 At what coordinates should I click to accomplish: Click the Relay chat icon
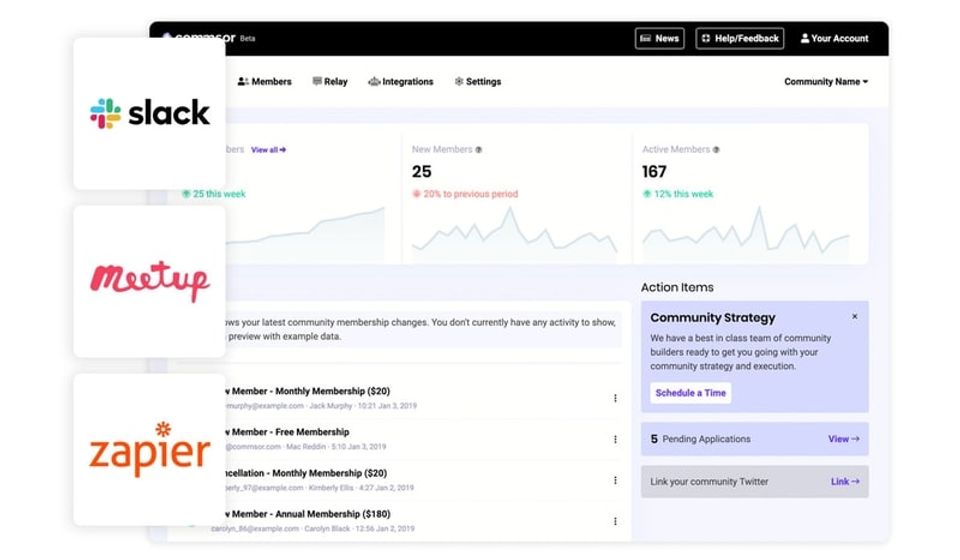pos(317,81)
